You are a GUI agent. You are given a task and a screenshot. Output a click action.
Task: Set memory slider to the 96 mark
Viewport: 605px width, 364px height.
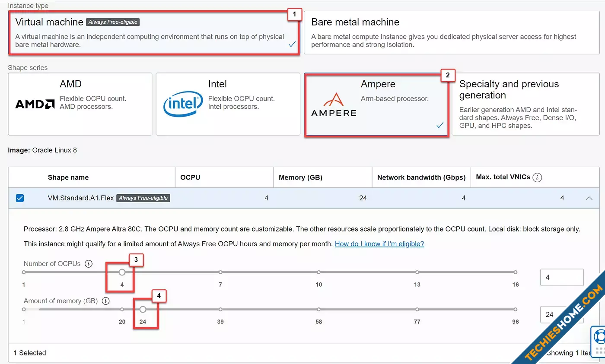(515, 309)
